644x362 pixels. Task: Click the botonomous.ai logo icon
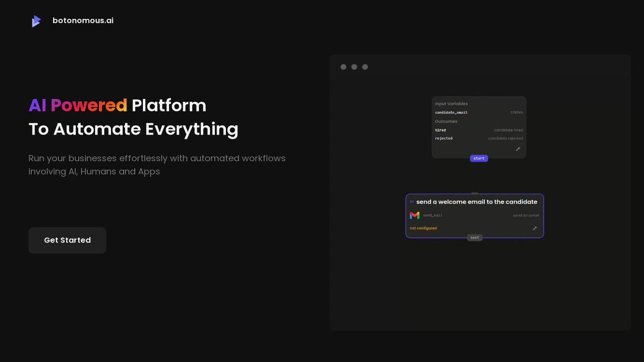click(36, 21)
